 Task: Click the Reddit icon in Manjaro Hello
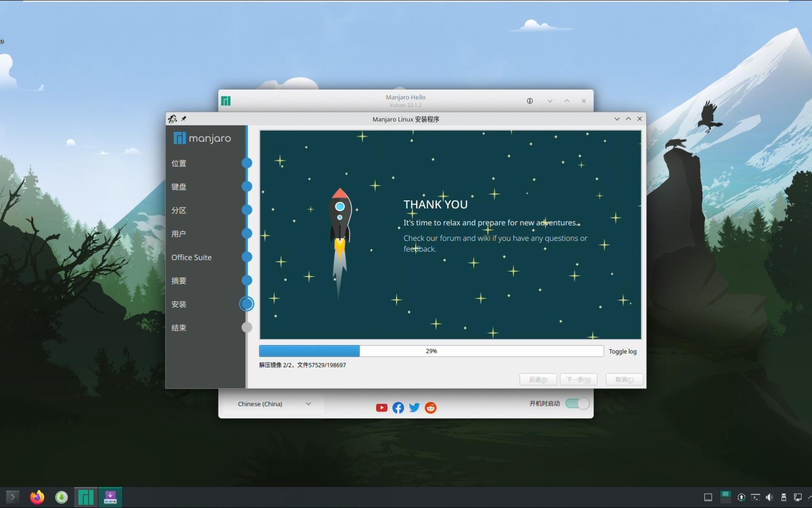[430, 408]
